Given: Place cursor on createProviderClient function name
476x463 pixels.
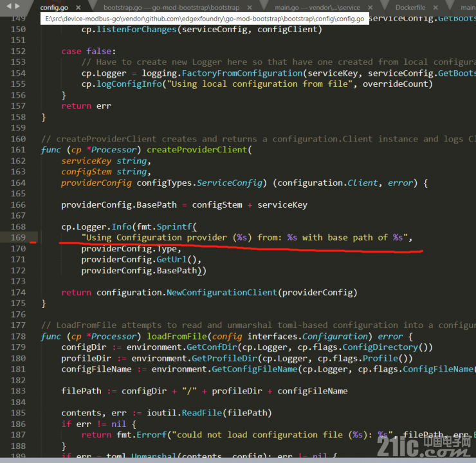Looking at the screenshot, I should pos(197,150).
